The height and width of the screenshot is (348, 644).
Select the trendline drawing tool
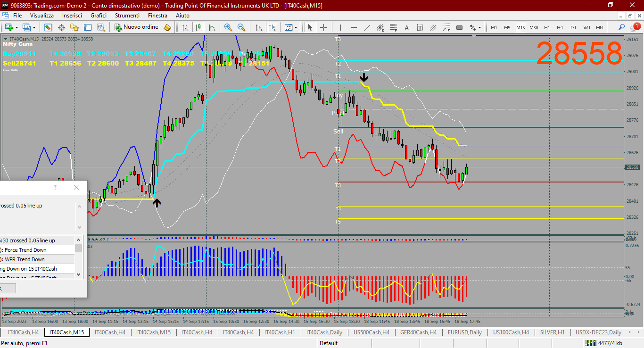tap(367, 27)
